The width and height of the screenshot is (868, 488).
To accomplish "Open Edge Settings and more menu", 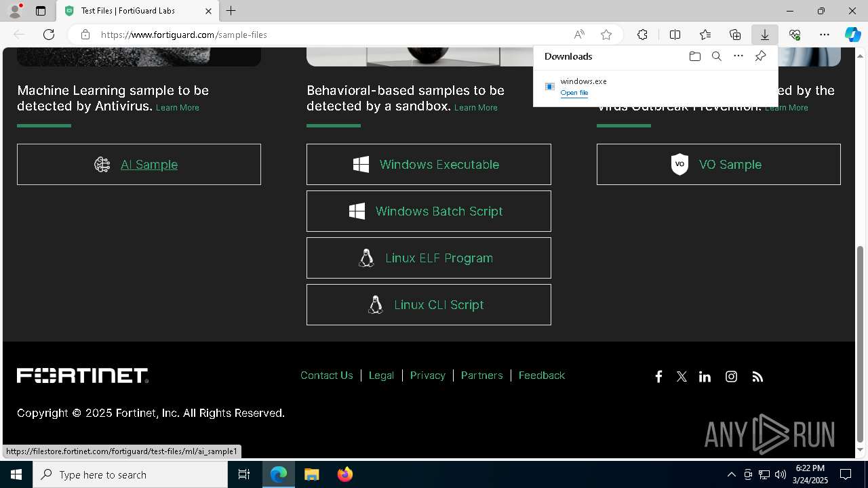I will coord(825,35).
